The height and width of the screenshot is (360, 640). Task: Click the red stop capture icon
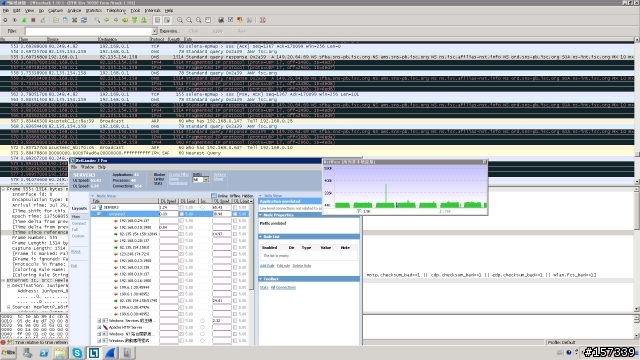pos(33,20)
